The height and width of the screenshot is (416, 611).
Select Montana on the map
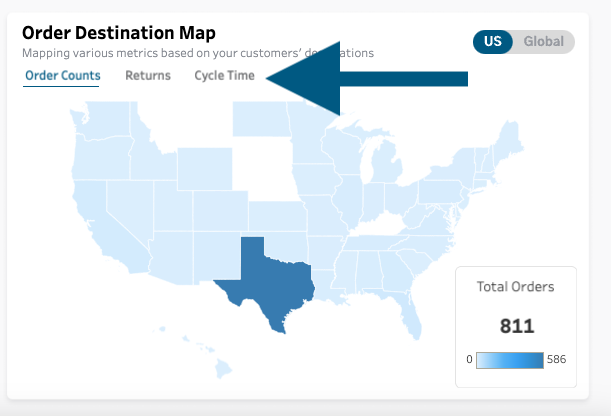[168, 136]
